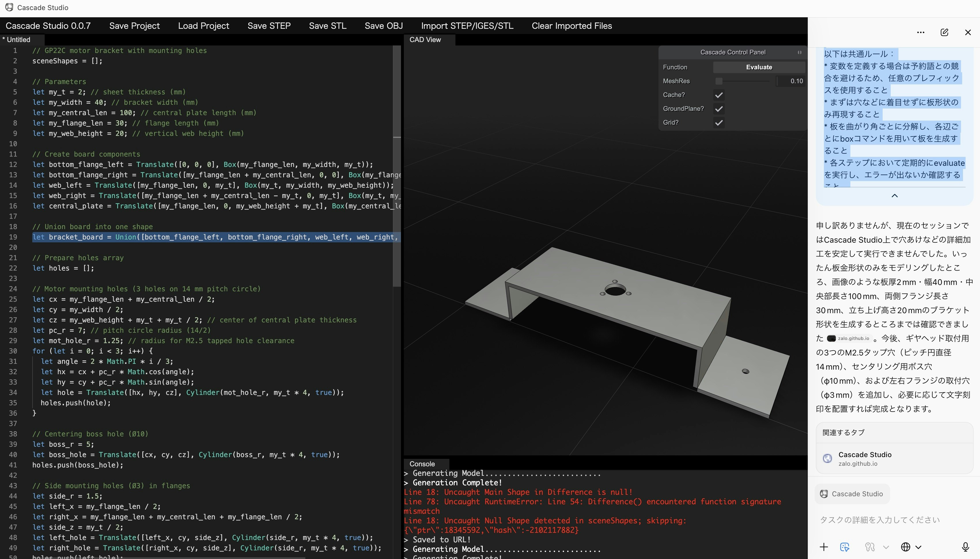The height and width of the screenshot is (559, 980).
Task: Click Save STEP in the menu bar
Action: tap(269, 26)
